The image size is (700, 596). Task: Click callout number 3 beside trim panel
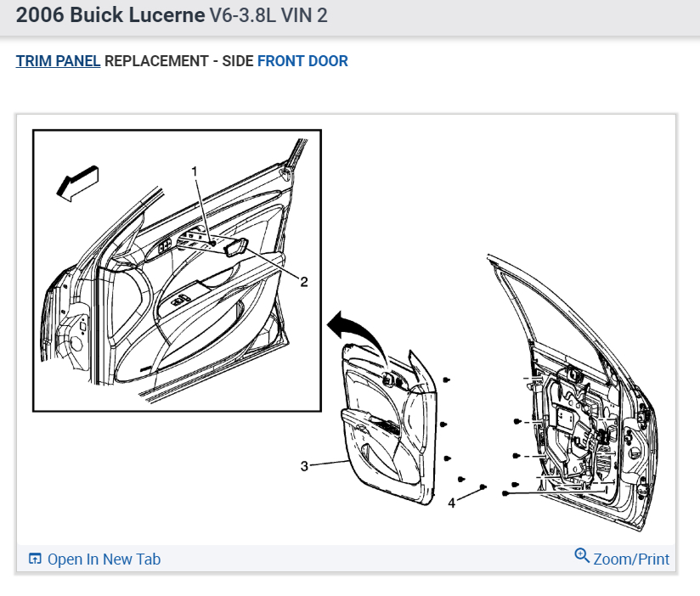pos(304,466)
